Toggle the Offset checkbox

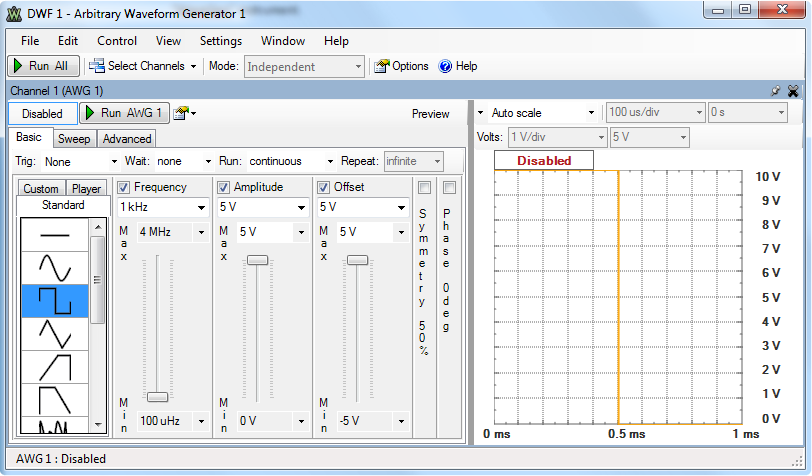[x=323, y=187]
